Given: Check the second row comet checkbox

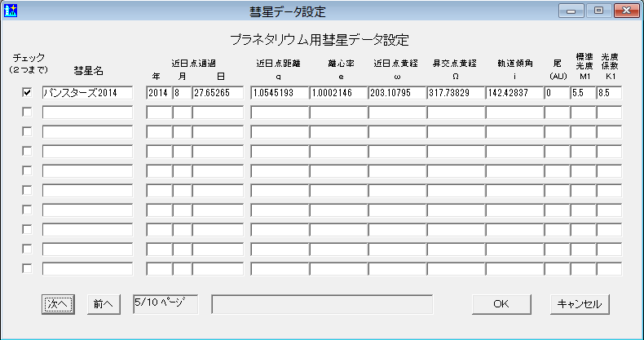Looking at the screenshot, I should [x=27, y=113].
